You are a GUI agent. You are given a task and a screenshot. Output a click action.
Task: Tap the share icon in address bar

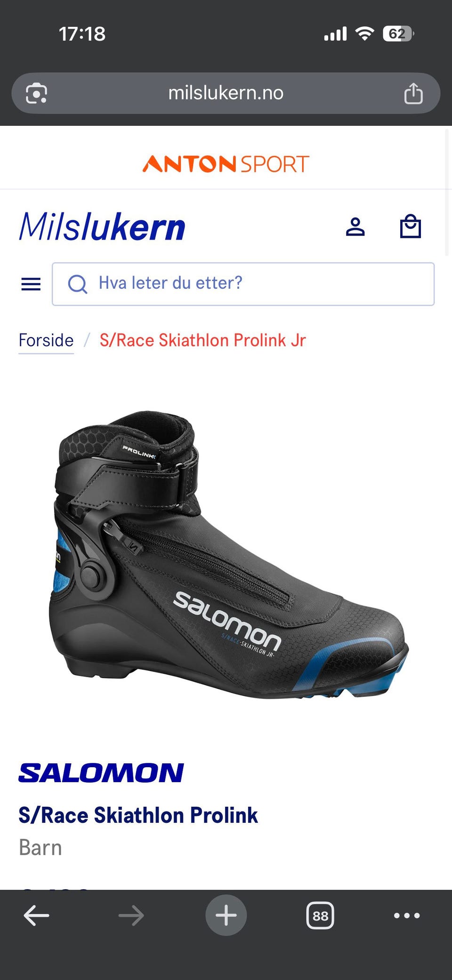click(413, 93)
